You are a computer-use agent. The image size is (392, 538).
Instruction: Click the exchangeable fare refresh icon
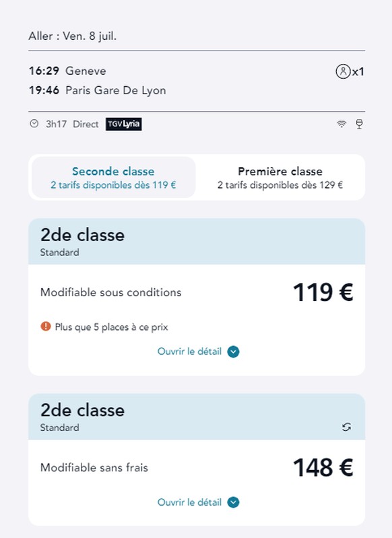pos(346,427)
